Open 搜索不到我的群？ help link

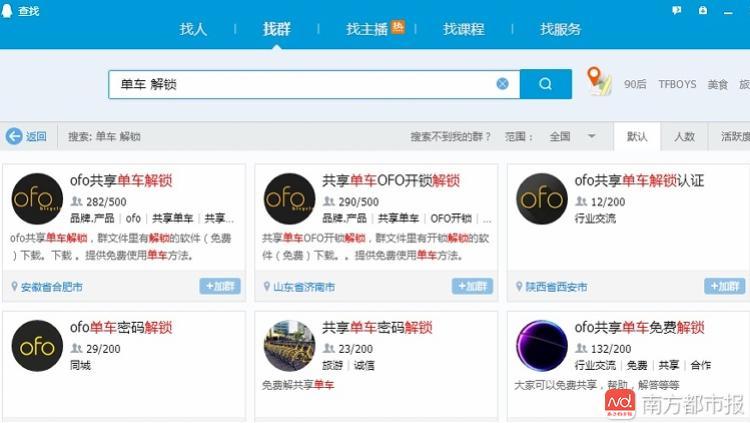click(451, 136)
